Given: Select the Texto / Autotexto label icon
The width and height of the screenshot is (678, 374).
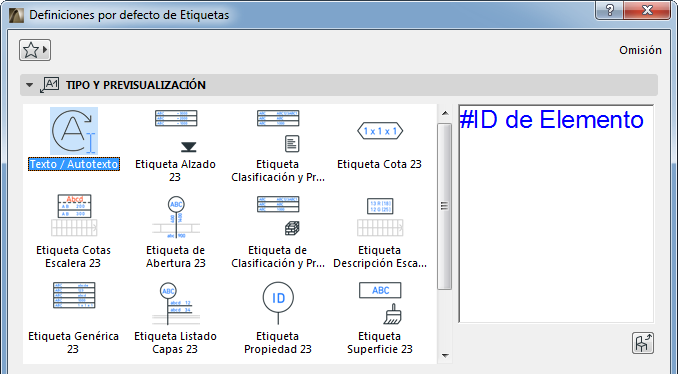Looking at the screenshot, I should pyautogui.click(x=74, y=131).
